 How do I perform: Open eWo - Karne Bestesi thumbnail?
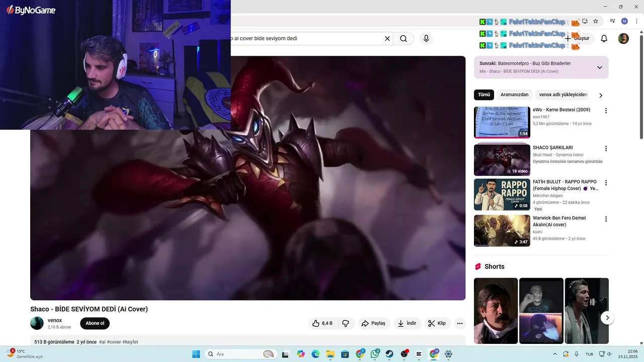pos(502,122)
